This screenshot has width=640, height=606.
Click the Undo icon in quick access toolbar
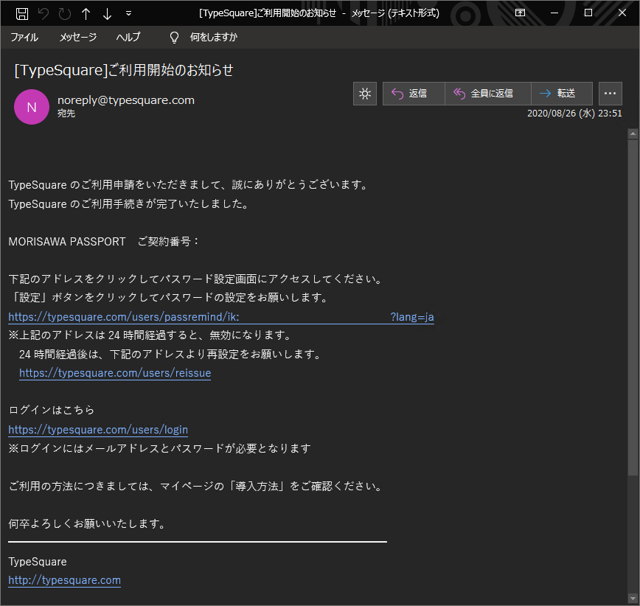click(x=43, y=14)
